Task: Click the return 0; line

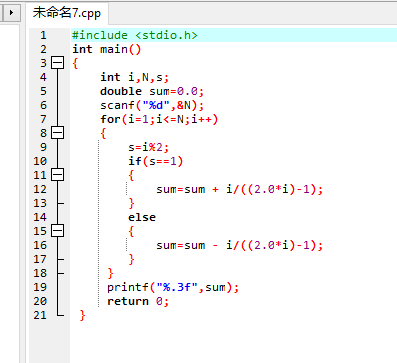Action: click(x=138, y=301)
